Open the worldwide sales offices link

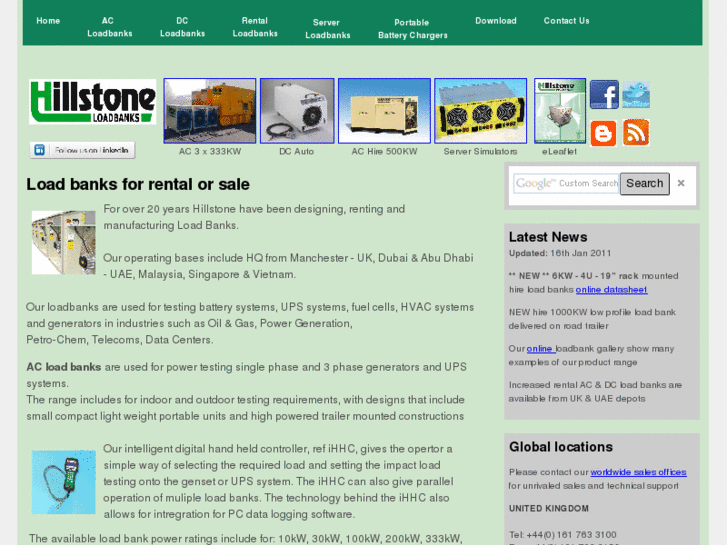[x=638, y=472]
